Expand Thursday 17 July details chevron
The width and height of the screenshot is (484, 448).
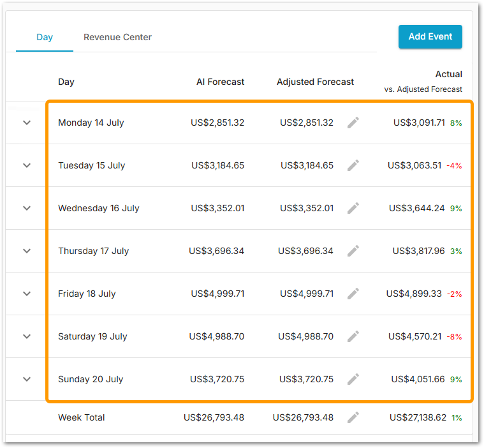[27, 251]
